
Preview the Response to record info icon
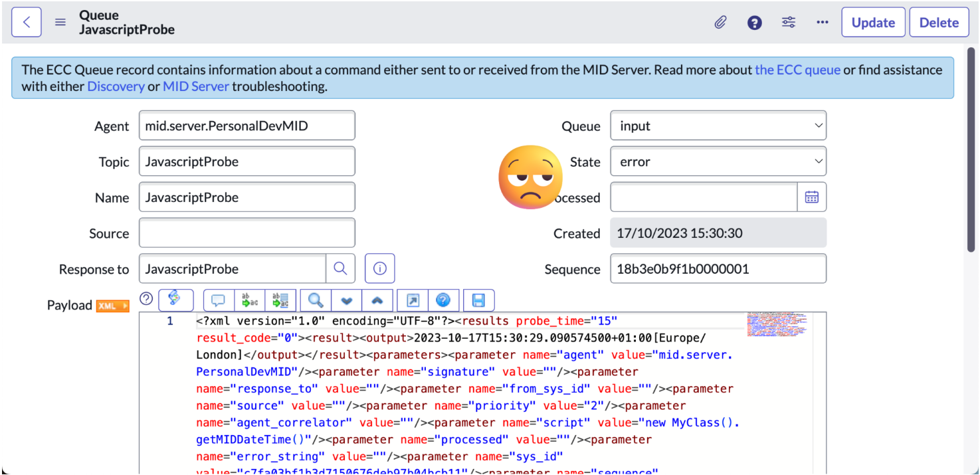[380, 269]
